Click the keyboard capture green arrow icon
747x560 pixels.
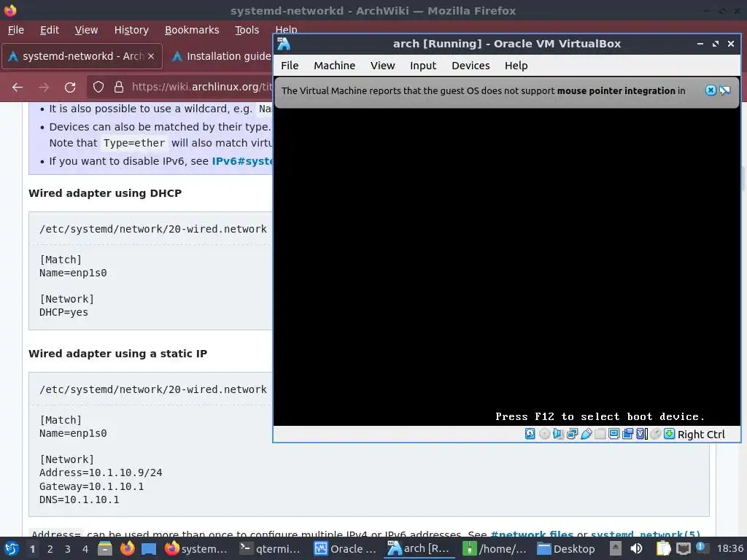pos(670,434)
